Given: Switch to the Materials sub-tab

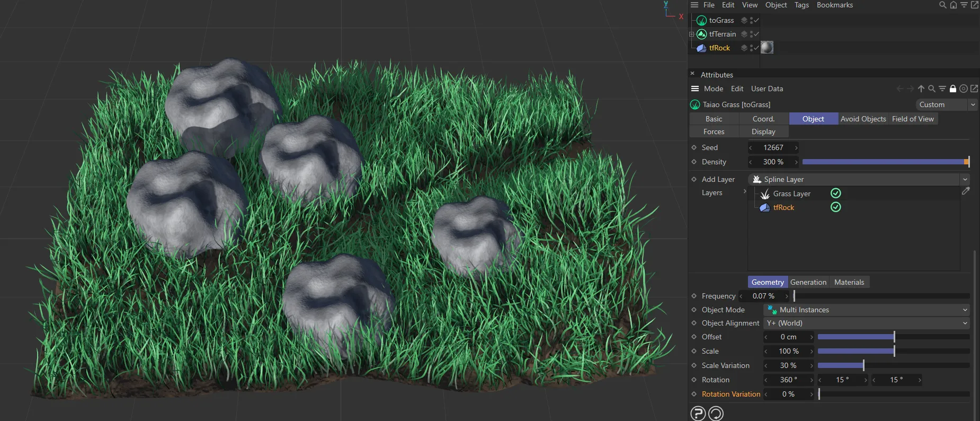Looking at the screenshot, I should (x=849, y=282).
